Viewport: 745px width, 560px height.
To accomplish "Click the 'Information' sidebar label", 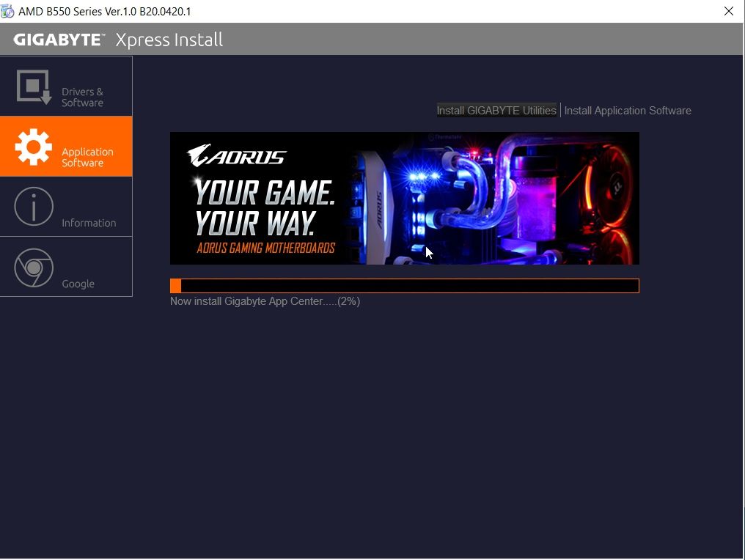I will 89,223.
